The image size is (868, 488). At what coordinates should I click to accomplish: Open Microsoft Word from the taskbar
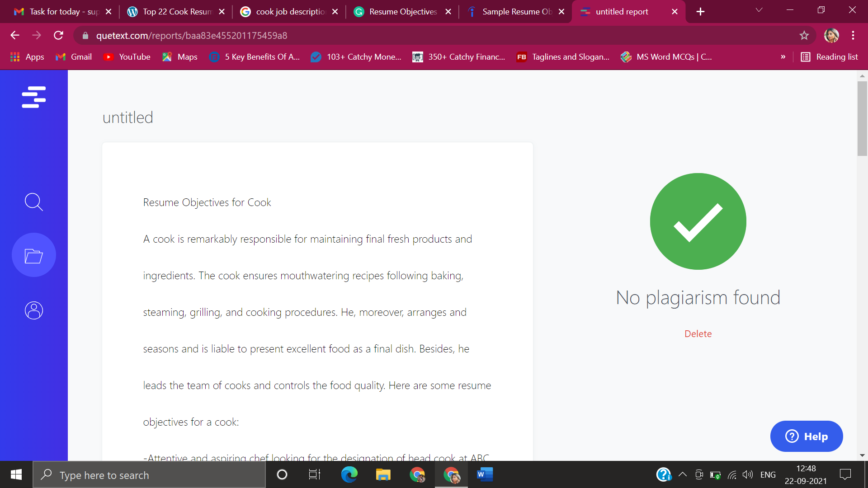tap(484, 474)
